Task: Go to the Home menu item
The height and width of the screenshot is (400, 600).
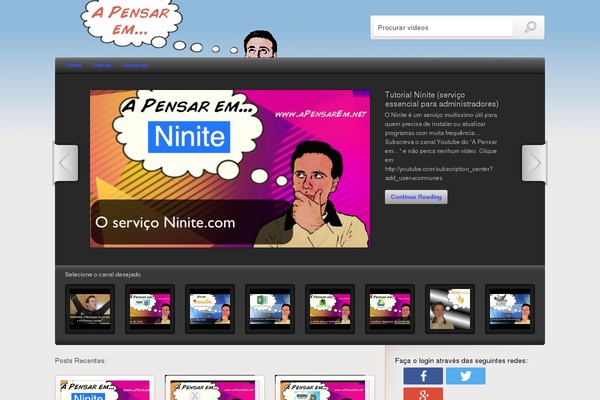Action: coord(73,65)
